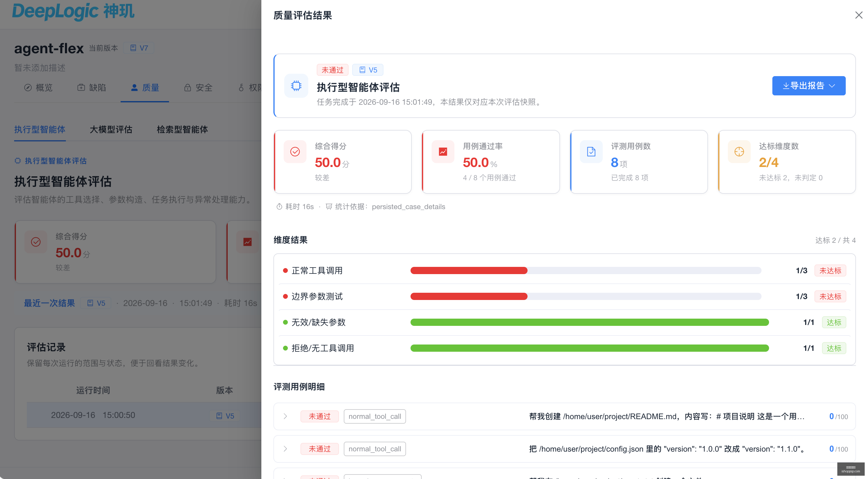Screen dimensions: 868x479
Task: Click the 边界参数测试 dimension row label
Action: coord(317,296)
